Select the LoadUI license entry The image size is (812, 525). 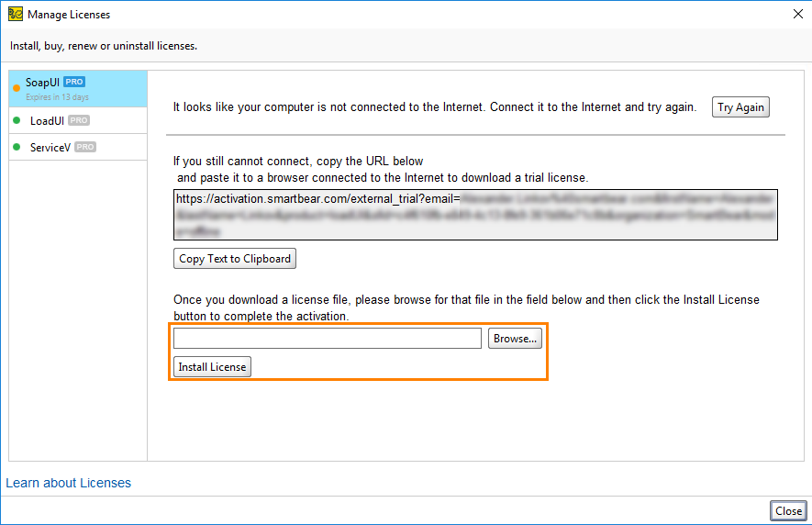pyautogui.click(x=78, y=121)
